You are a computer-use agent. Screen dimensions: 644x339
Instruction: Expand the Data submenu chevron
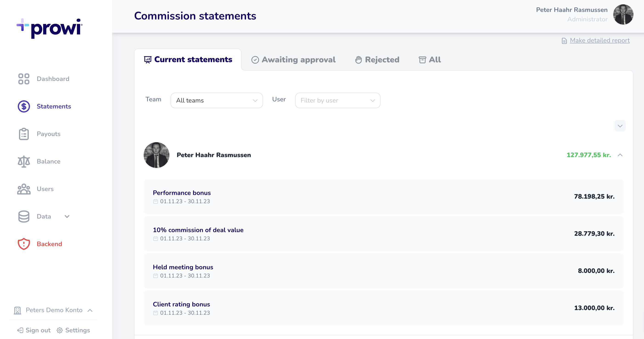coord(67,216)
